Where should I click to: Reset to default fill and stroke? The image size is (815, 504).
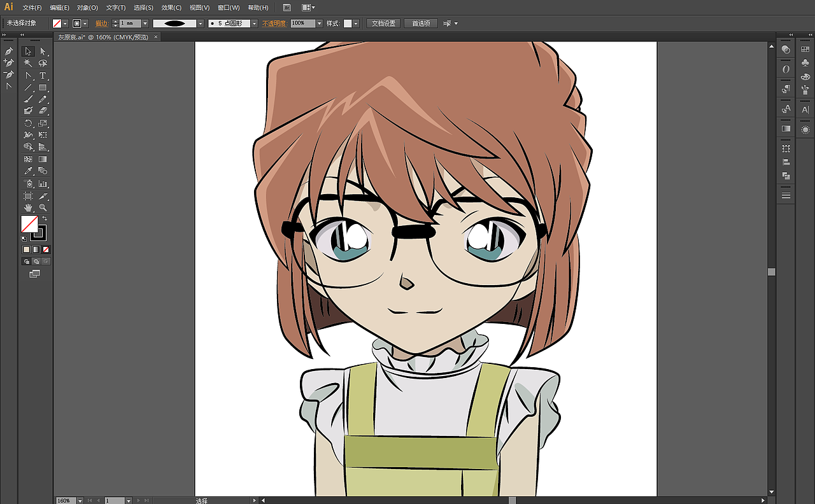[x=24, y=239]
